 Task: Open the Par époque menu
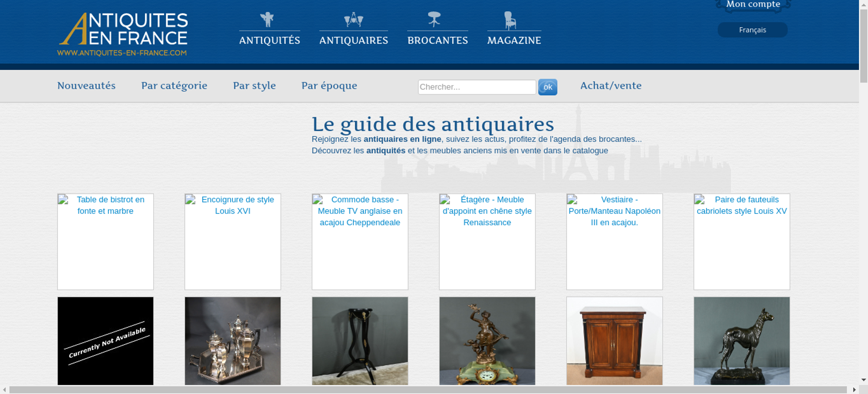point(329,85)
